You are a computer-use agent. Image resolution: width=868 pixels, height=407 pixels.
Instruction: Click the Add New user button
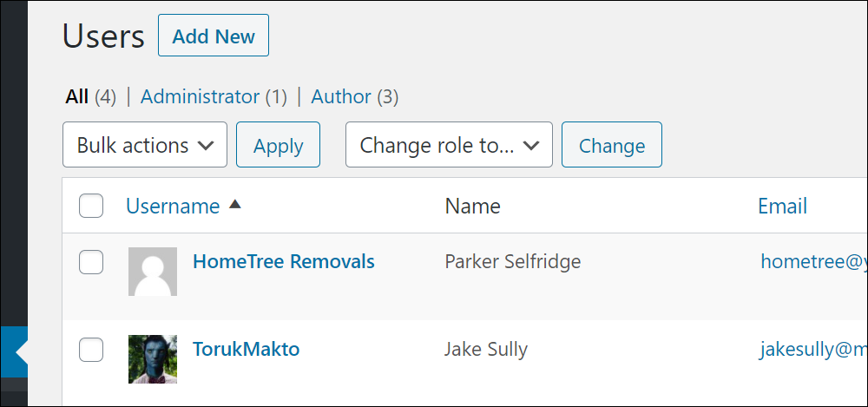coord(214,36)
